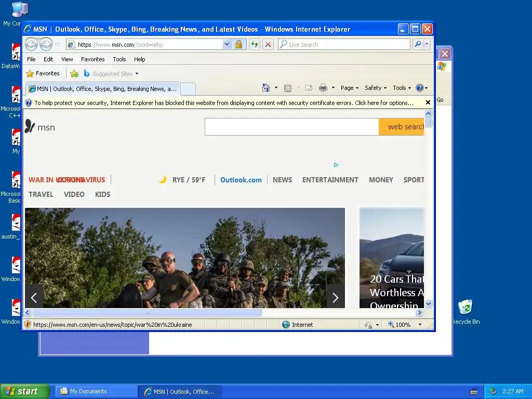532x399 pixels.
Task: Click Add to Favorites Bar icon
Action: point(74,73)
